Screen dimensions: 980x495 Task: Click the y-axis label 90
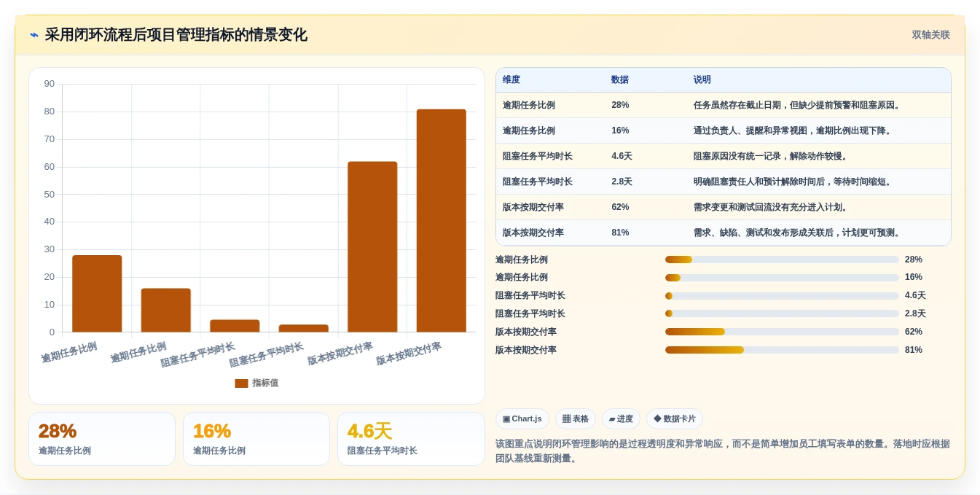50,84
